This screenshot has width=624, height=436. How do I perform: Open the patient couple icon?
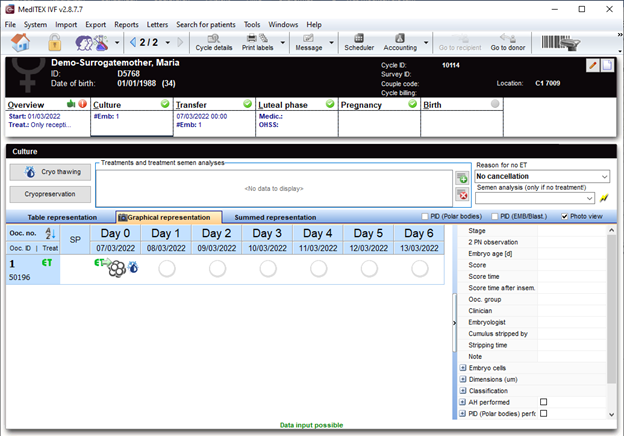point(92,43)
